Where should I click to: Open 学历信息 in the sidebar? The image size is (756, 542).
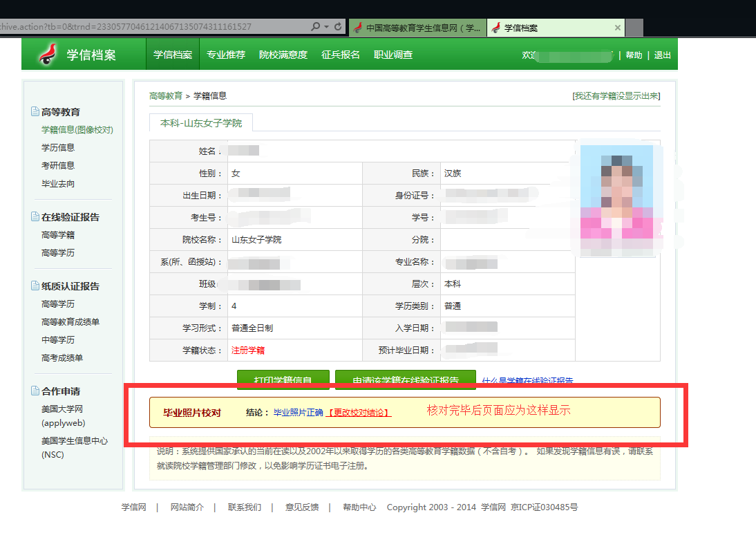click(58, 147)
